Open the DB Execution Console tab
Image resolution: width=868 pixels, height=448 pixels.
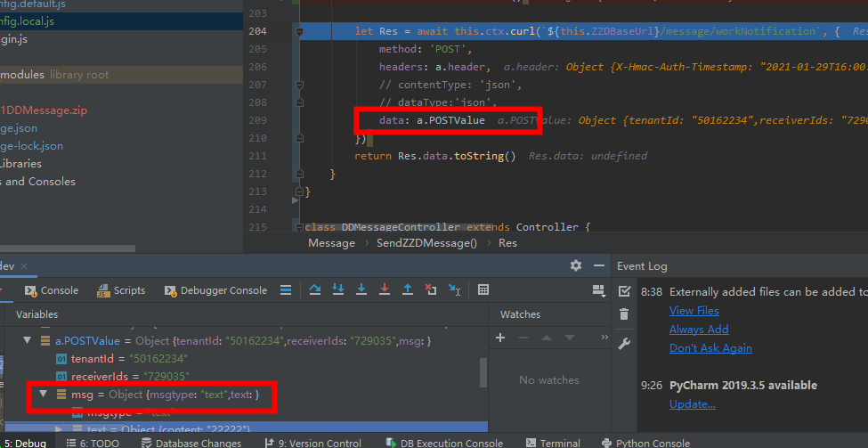(444, 443)
